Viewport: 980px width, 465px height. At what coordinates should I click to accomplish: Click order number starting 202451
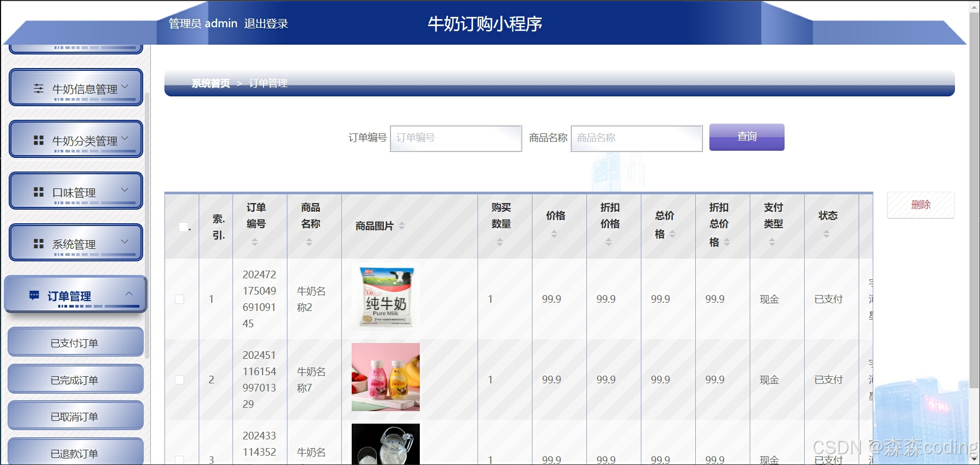[x=259, y=380]
